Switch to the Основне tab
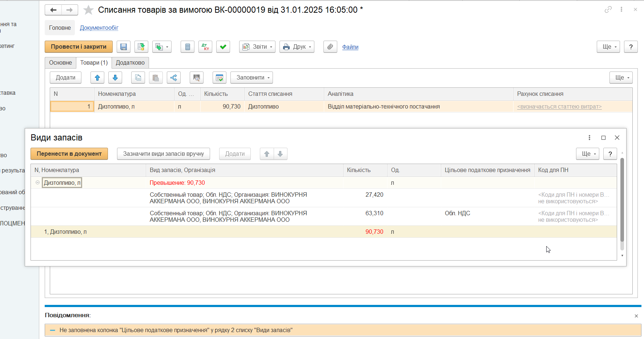Screen dimensions: 644x339 60,63
